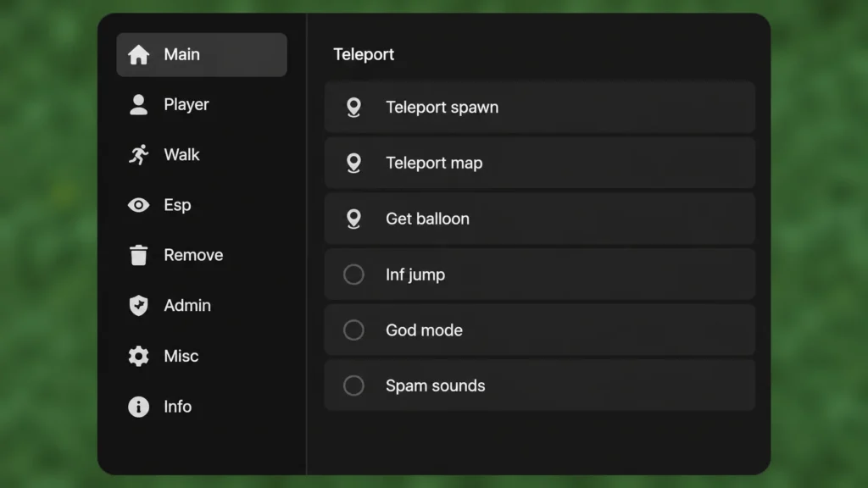Screen dimensions: 868x488
Task: Click the Teleport section heading
Action: click(364, 54)
